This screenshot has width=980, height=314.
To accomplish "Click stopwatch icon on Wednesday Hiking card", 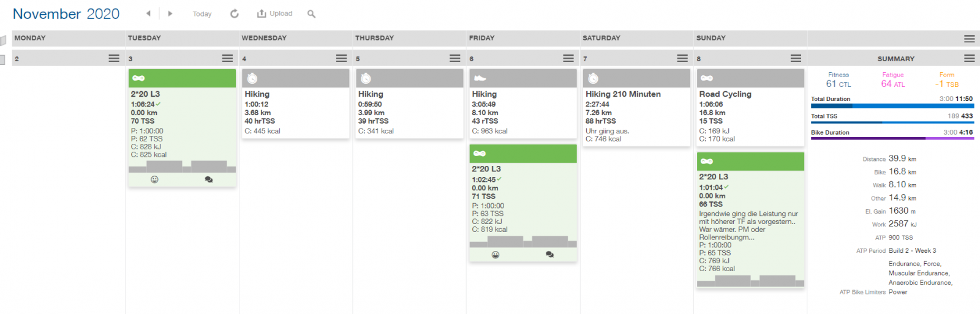I will click(252, 78).
